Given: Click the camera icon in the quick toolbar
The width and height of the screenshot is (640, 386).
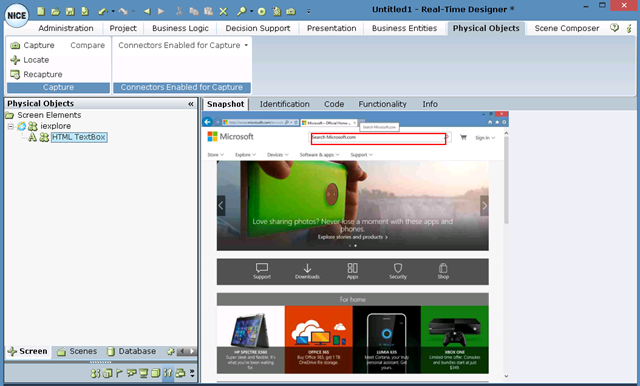Looking at the screenshot, I should click(291, 11).
